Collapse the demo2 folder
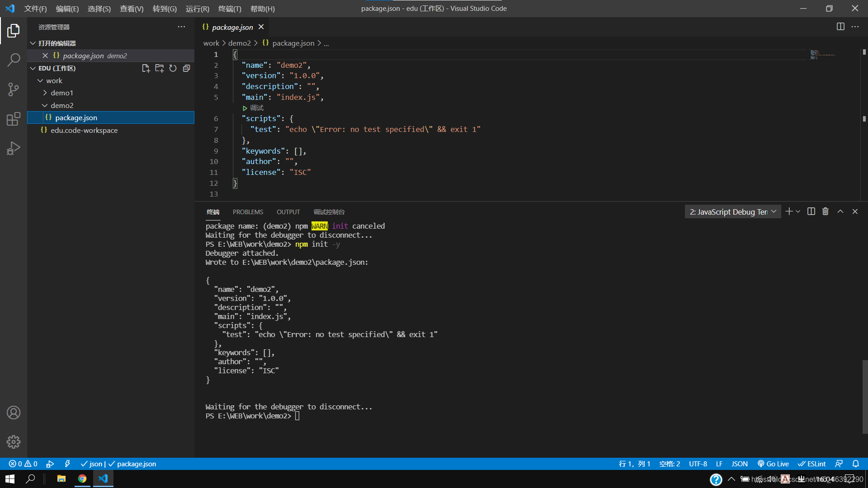Image resolution: width=868 pixels, height=488 pixels. [45, 105]
